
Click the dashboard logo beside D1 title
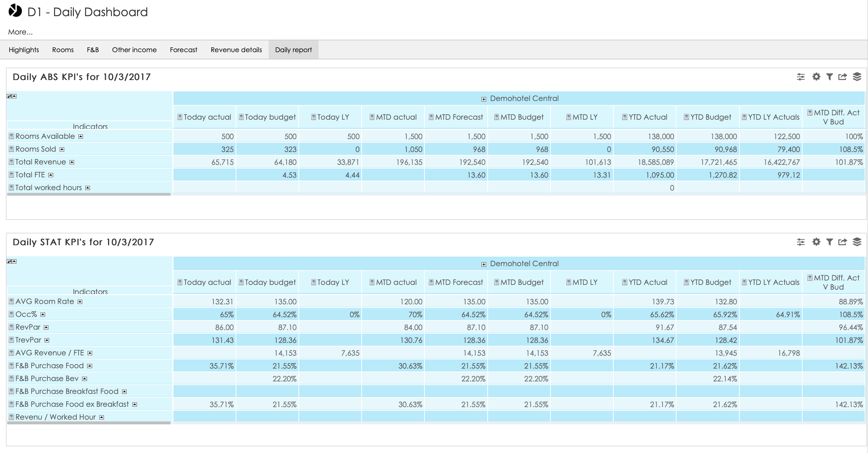tap(15, 11)
